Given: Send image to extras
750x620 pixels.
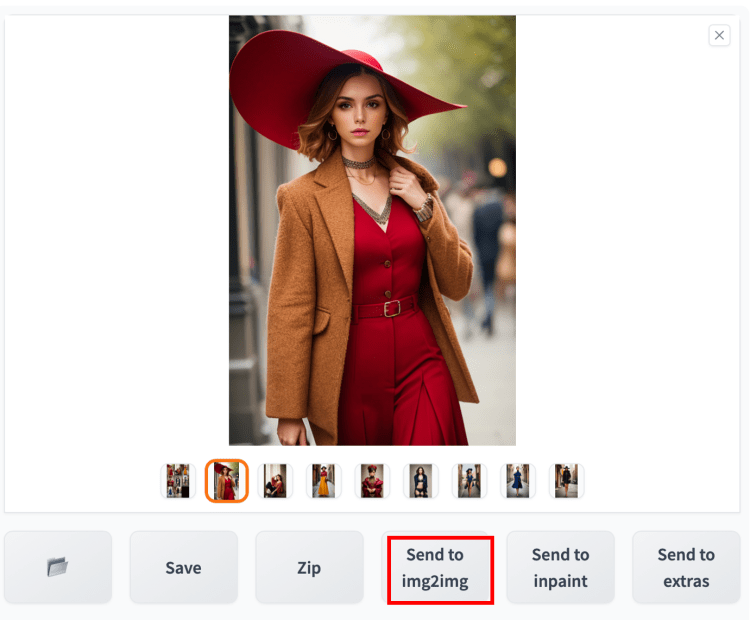Looking at the screenshot, I should click(x=686, y=567).
